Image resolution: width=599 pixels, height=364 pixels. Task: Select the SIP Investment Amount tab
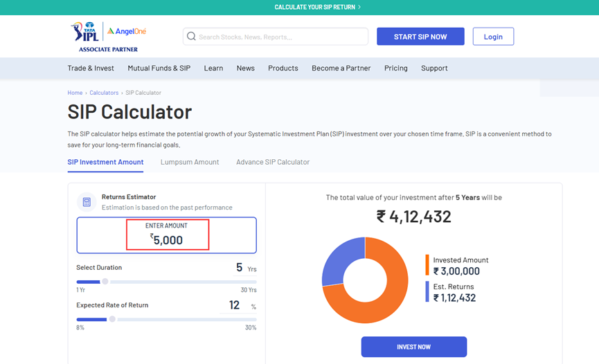pos(105,163)
